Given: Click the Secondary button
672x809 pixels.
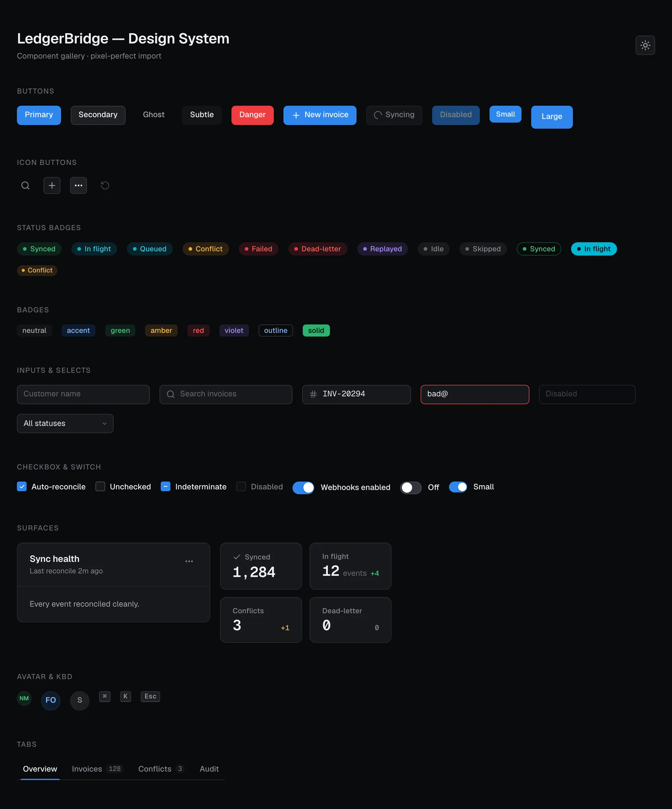Looking at the screenshot, I should [x=98, y=115].
